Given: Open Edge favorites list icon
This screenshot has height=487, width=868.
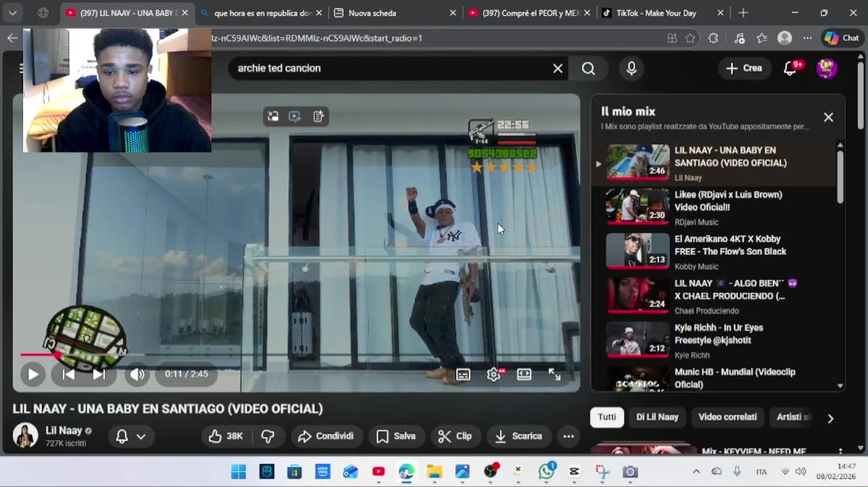Looking at the screenshot, I should [x=762, y=38].
